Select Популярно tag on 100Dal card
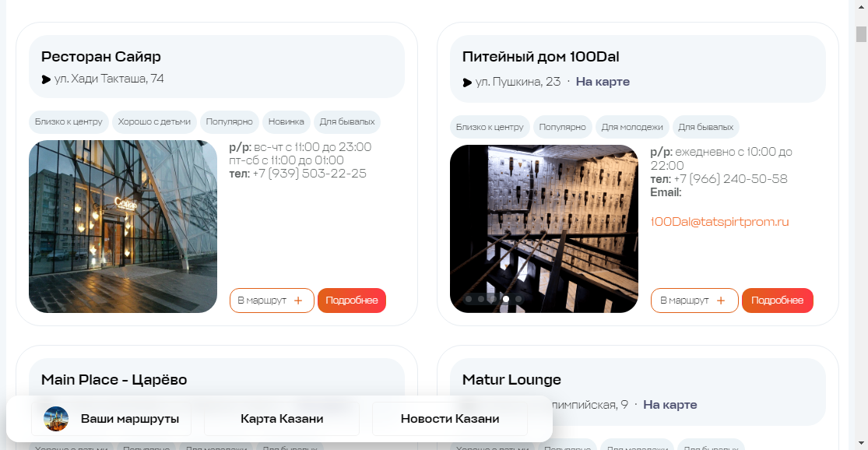Screen dimensions: 868x450 click(x=562, y=128)
